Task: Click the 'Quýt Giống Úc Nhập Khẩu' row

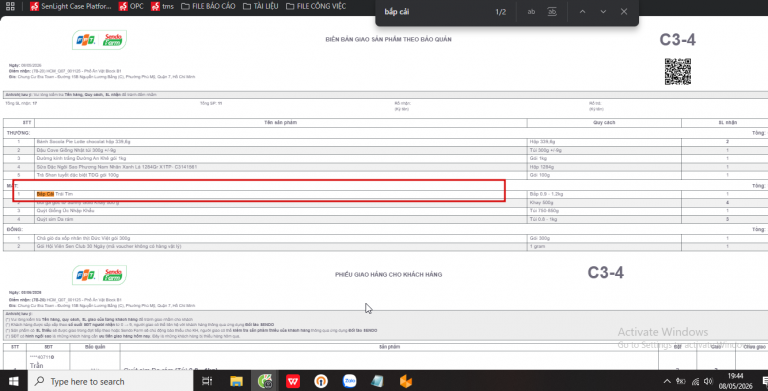Action: (x=386, y=211)
